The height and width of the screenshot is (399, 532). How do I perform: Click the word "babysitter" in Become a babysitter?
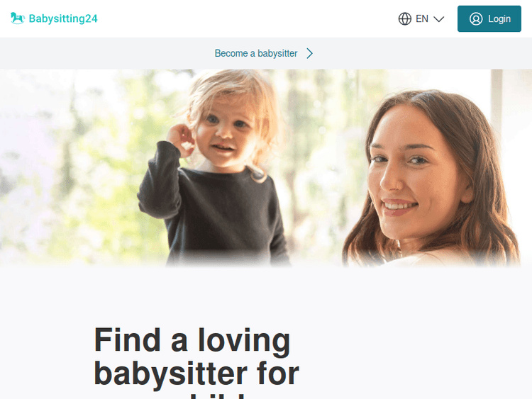click(x=277, y=53)
